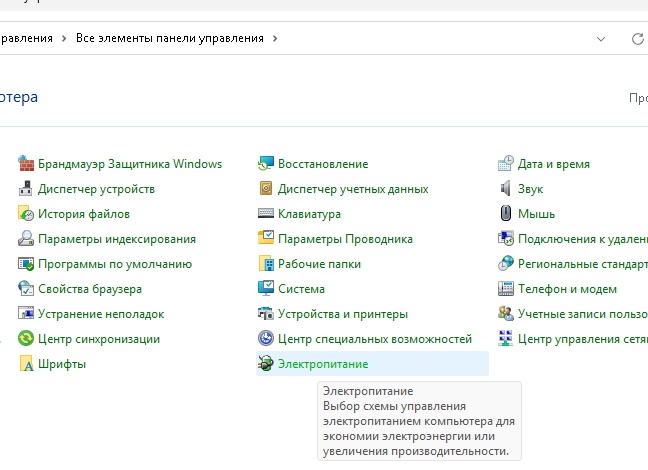Expand chevron before Все элементы панели управления
The height and width of the screenshot is (470, 648).
(64, 38)
